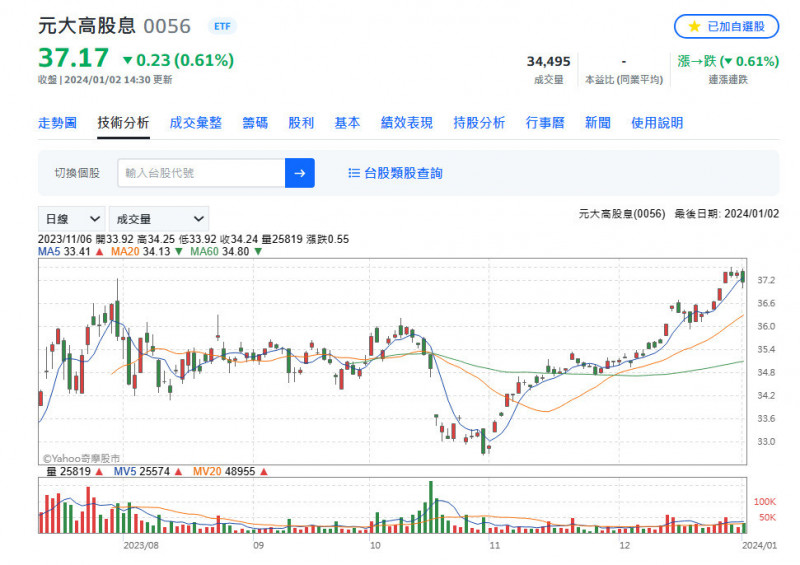Click the blue arrow search submit button
The image size is (800, 565).
299,173
